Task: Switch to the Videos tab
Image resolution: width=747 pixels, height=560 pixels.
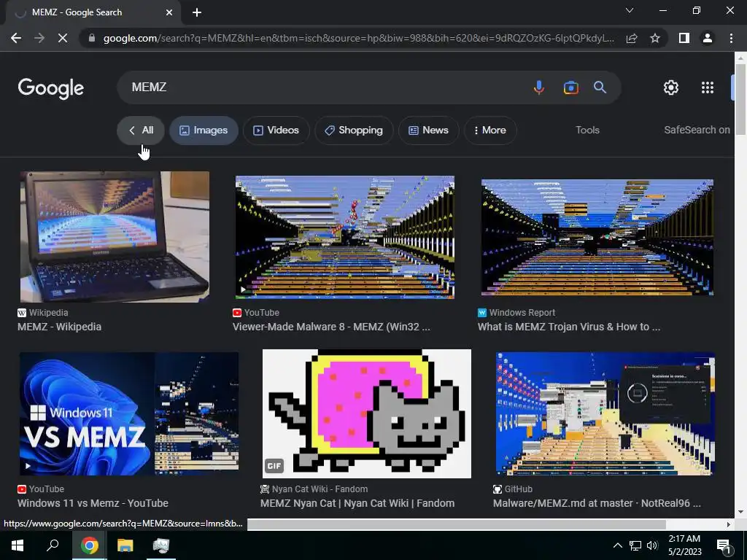Action: [x=276, y=130]
